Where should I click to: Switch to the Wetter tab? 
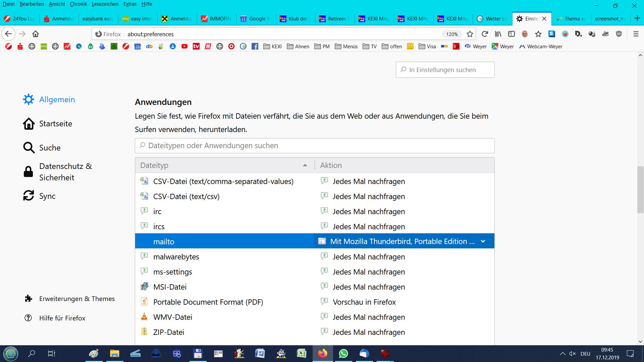(x=492, y=19)
